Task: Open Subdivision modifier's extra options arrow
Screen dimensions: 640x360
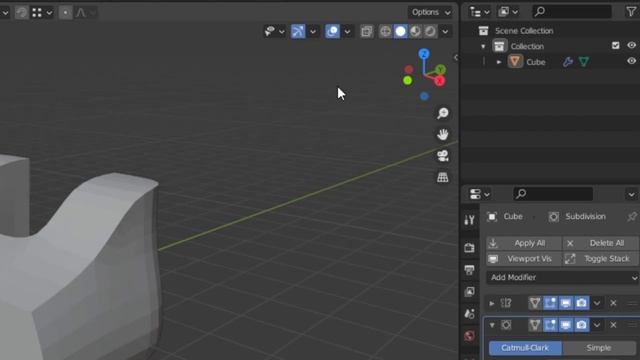Action: coord(597,325)
